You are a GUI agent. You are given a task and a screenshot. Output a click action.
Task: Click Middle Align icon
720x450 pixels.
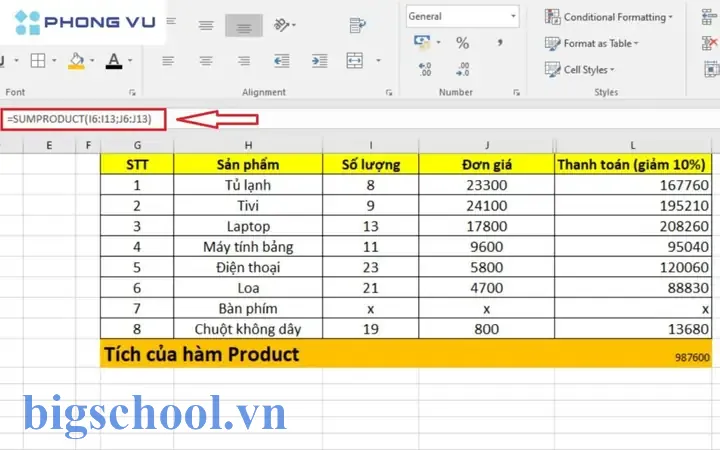(206, 25)
